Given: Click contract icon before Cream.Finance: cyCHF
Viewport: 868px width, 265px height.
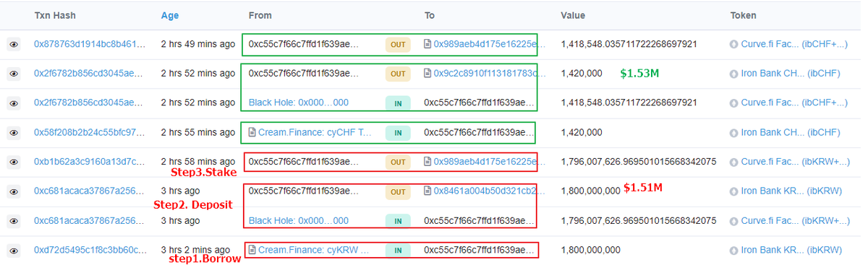Looking at the screenshot, I should pos(252,133).
